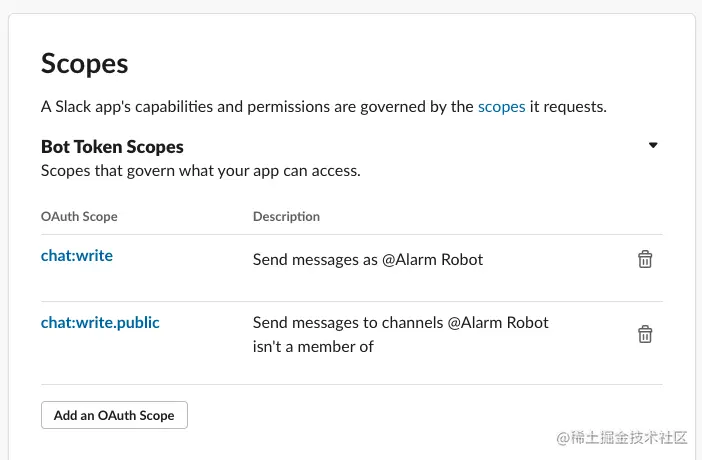
Task: Collapse the Bot Token Scopes section
Action: tap(653, 145)
